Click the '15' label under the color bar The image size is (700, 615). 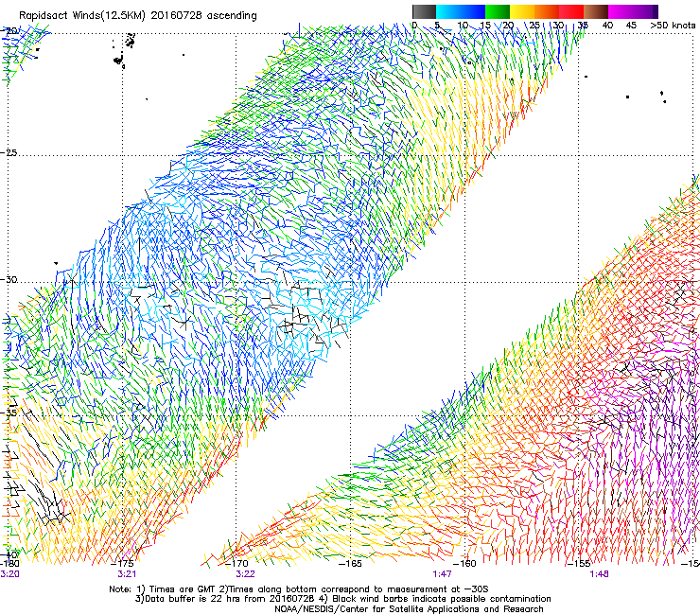(485, 25)
